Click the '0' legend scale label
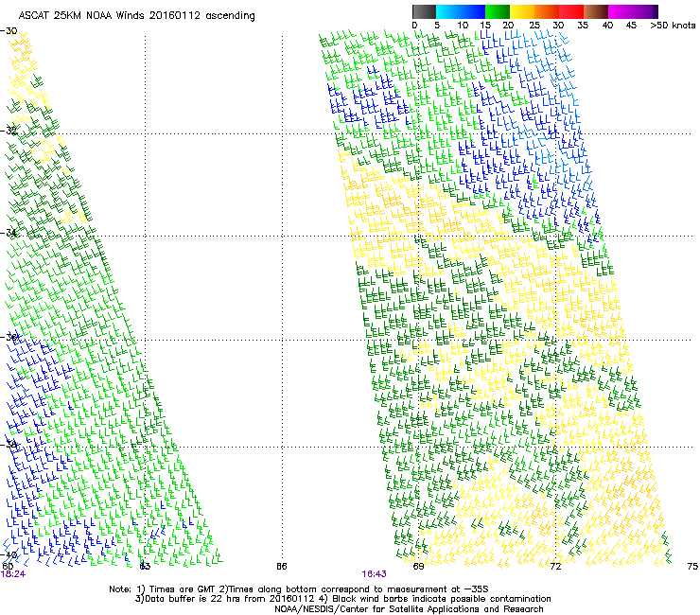 414,26
